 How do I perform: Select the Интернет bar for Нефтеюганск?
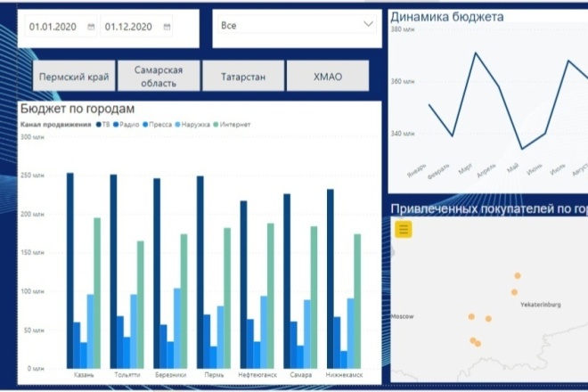[270, 296]
